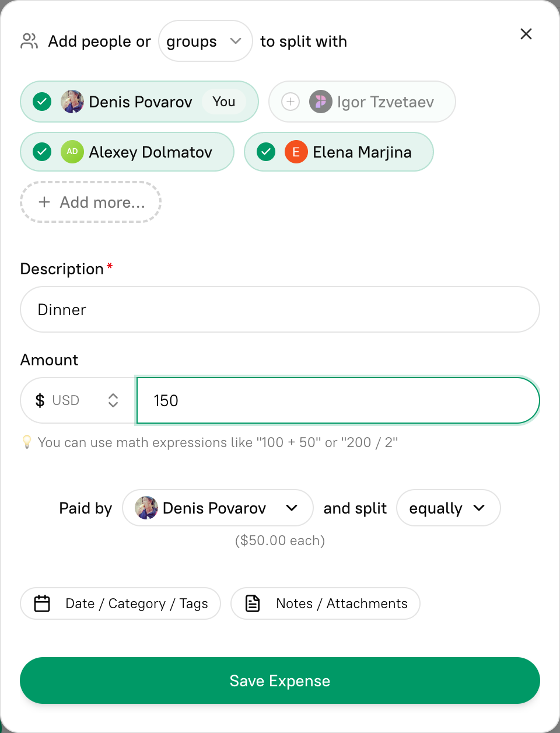This screenshot has width=560, height=733.
Task: Click the dollar sign icon in currency selector
Action: pyautogui.click(x=40, y=400)
